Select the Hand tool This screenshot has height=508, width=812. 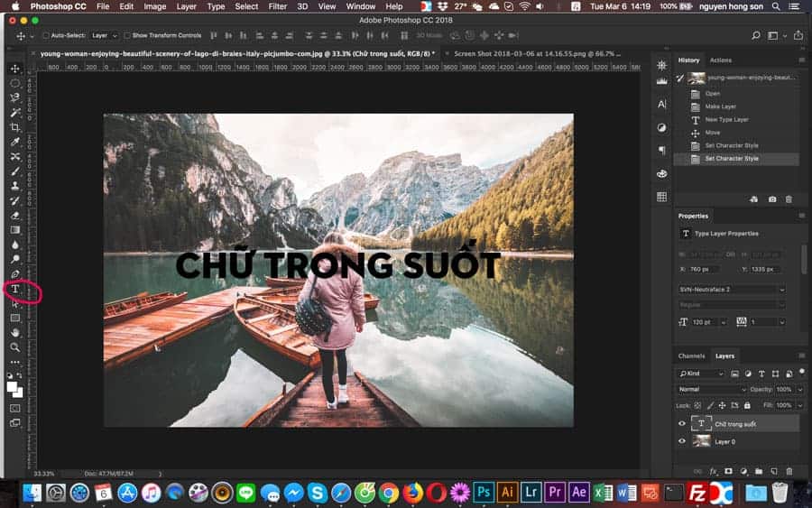[x=15, y=333]
